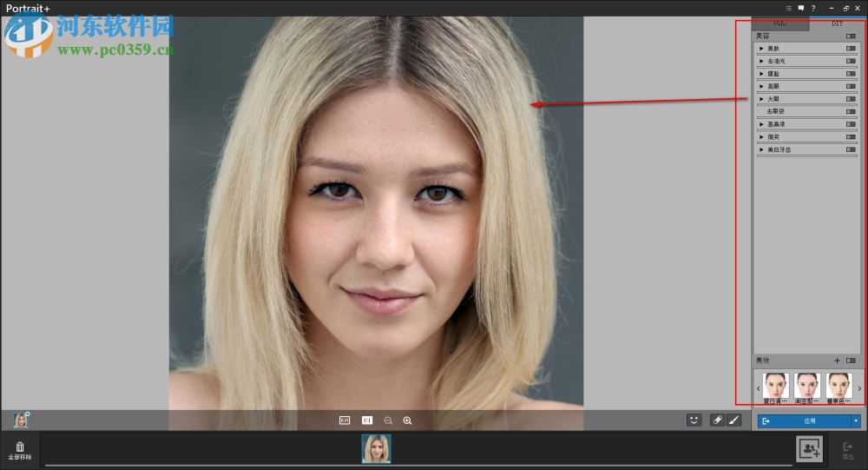Screen dimensions: 868x470
Task: Toggle the 大眼 switch
Action: 851,99
